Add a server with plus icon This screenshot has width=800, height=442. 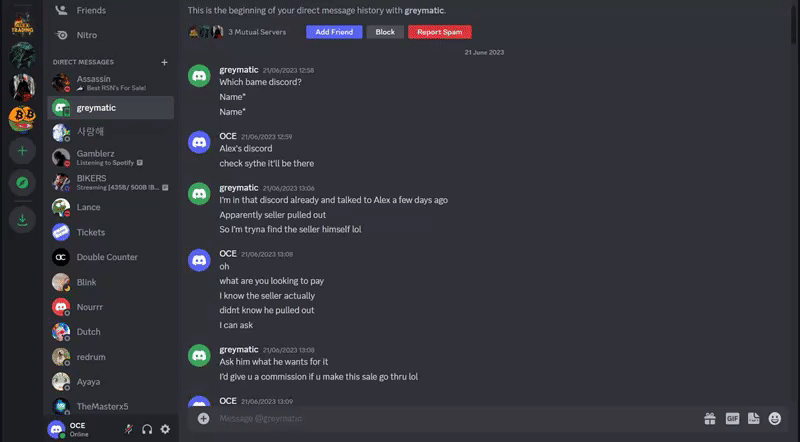pos(22,151)
